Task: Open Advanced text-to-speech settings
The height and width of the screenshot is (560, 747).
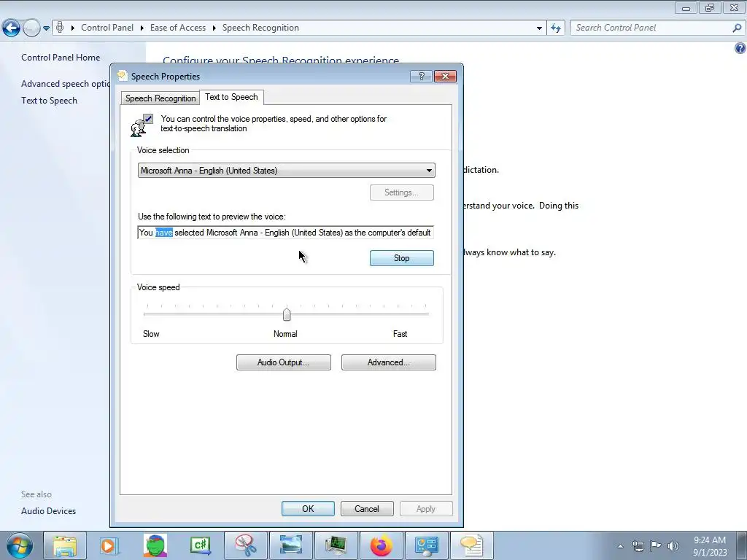Action: coord(388,362)
